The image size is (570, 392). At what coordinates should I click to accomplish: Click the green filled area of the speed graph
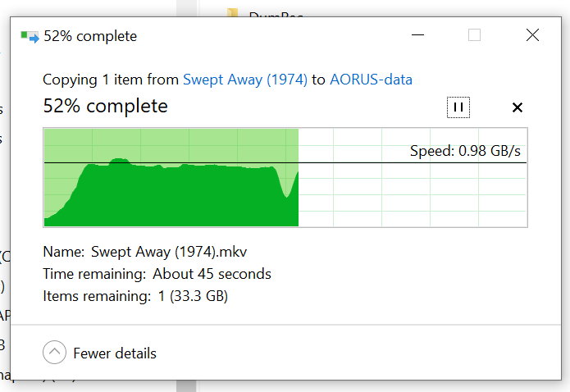[189, 197]
